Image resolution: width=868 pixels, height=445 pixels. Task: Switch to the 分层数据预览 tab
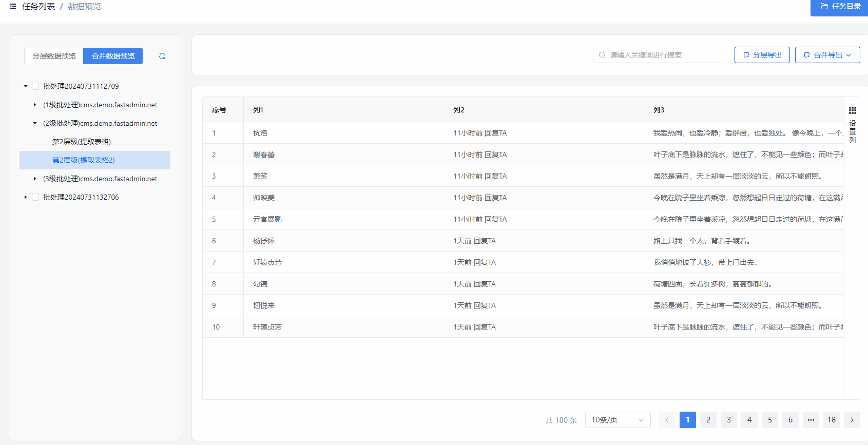pos(54,56)
